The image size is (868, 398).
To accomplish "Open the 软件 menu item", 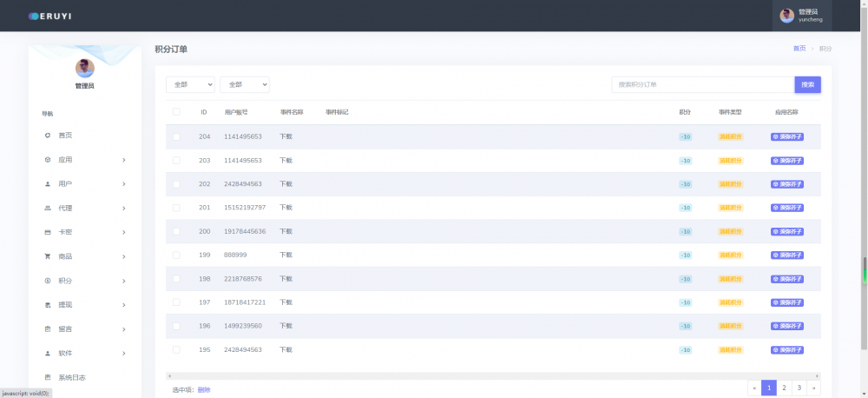I will coord(85,354).
